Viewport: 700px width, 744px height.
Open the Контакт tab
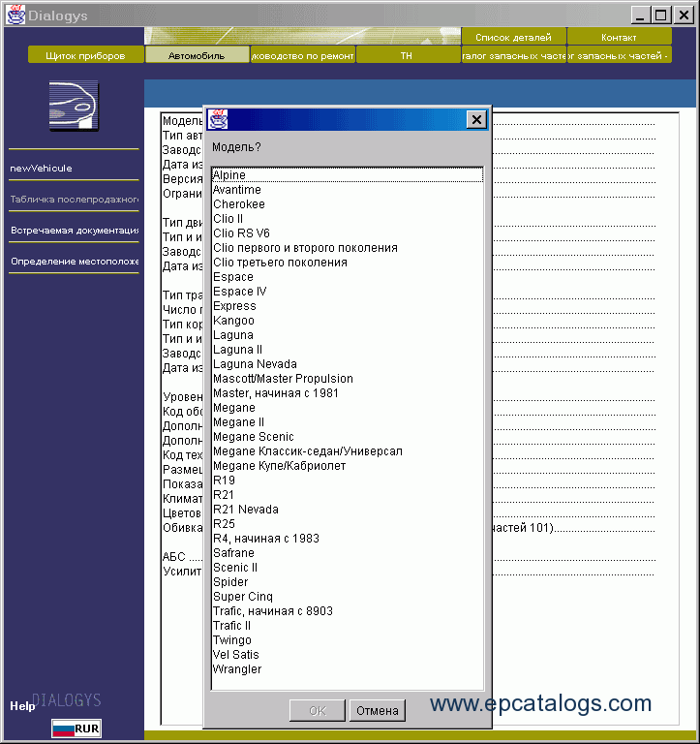619,37
